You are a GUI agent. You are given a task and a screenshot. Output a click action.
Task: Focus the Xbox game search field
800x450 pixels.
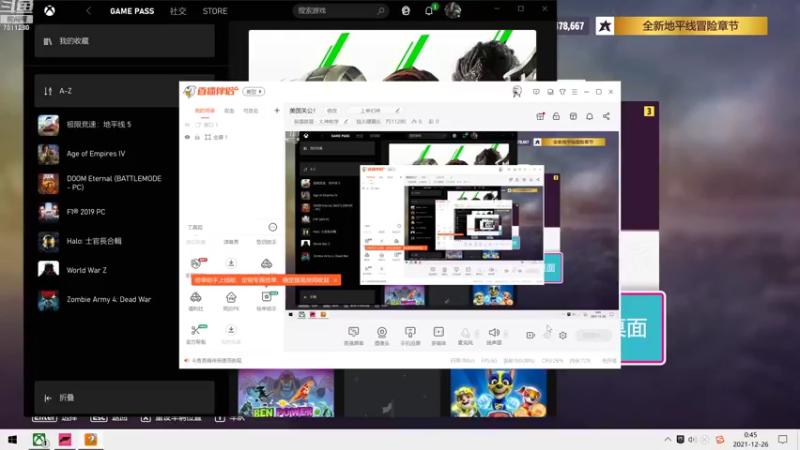pos(340,10)
